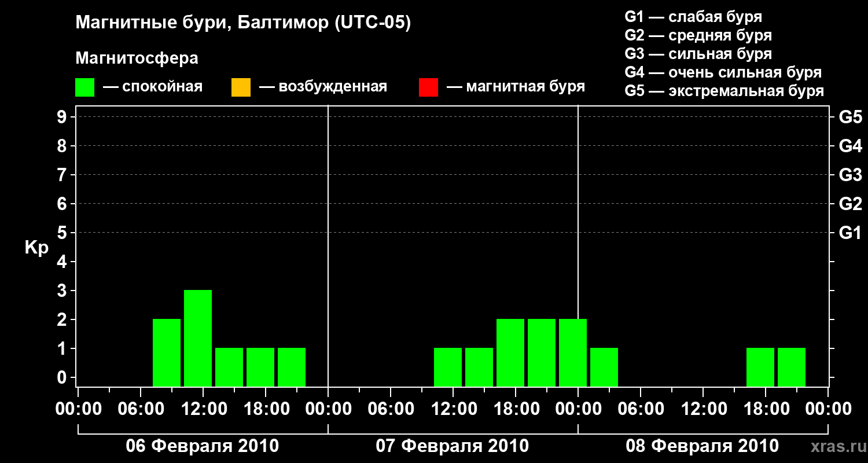Viewport: 868px width, 463px height.
Task: Click the 'G2' label on the right axis
Action: point(851,204)
